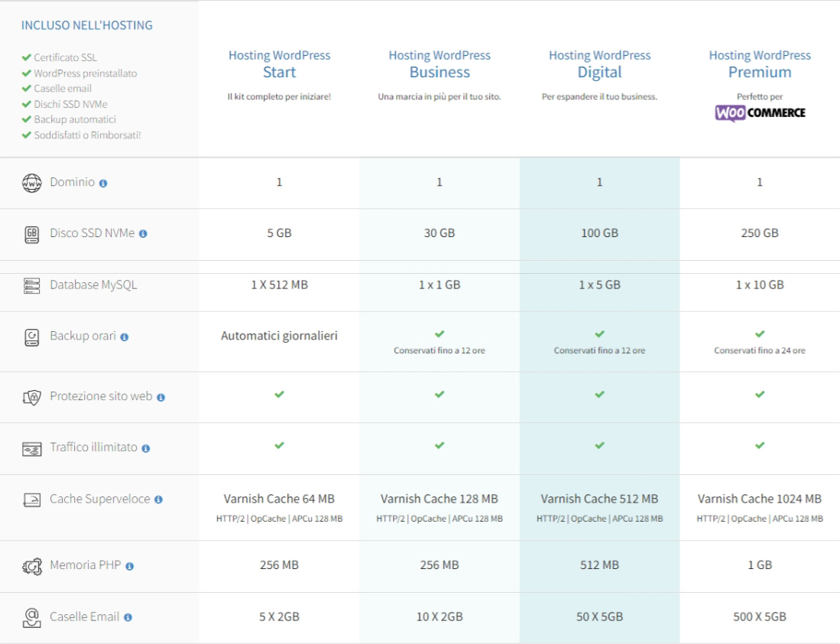
Task: Click the Caselle Email at-sign icon
Action: coord(31,618)
